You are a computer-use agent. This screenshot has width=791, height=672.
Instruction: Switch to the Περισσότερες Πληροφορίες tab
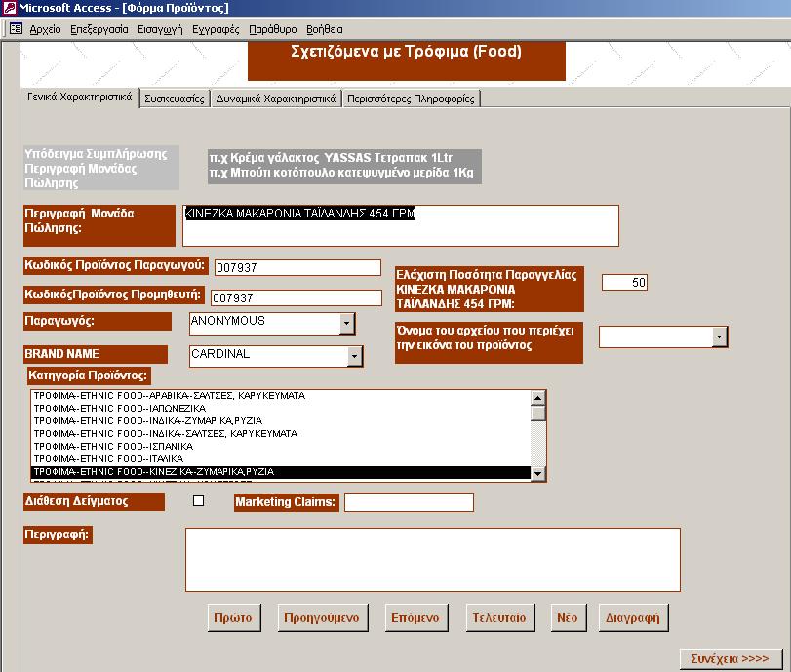pos(412,99)
